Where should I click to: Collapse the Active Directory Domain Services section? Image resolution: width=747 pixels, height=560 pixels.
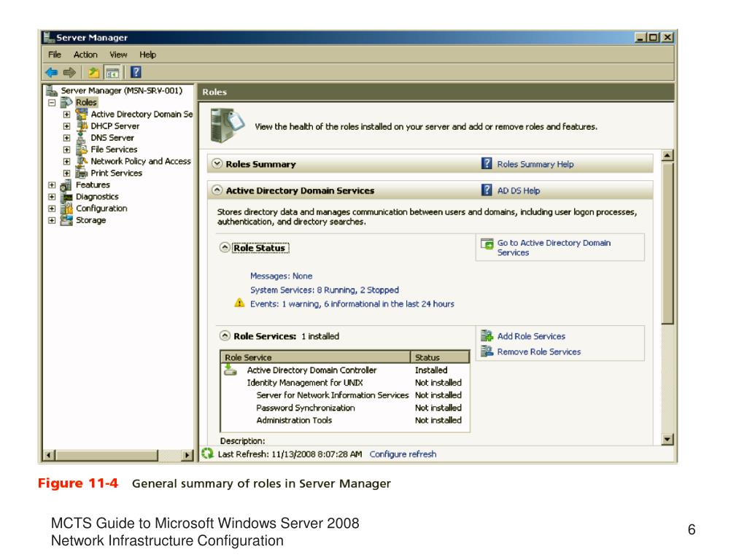click(217, 190)
